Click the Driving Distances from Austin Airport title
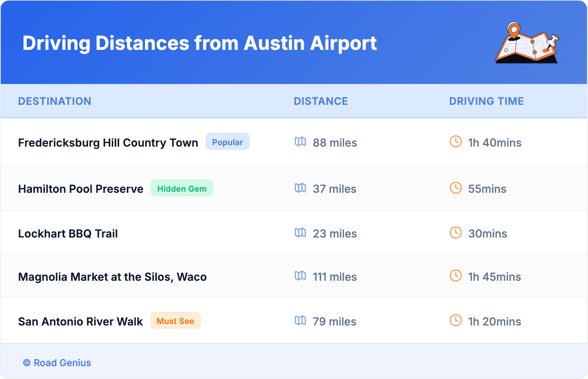 point(199,43)
